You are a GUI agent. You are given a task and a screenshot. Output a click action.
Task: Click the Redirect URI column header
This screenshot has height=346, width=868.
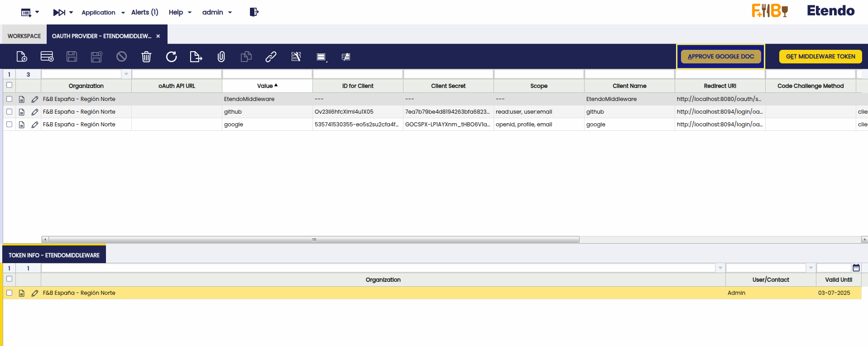click(720, 86)
